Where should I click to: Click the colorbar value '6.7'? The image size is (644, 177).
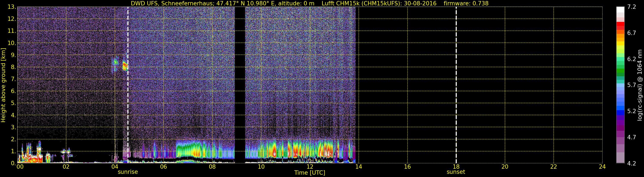click(x=632, y=33)
